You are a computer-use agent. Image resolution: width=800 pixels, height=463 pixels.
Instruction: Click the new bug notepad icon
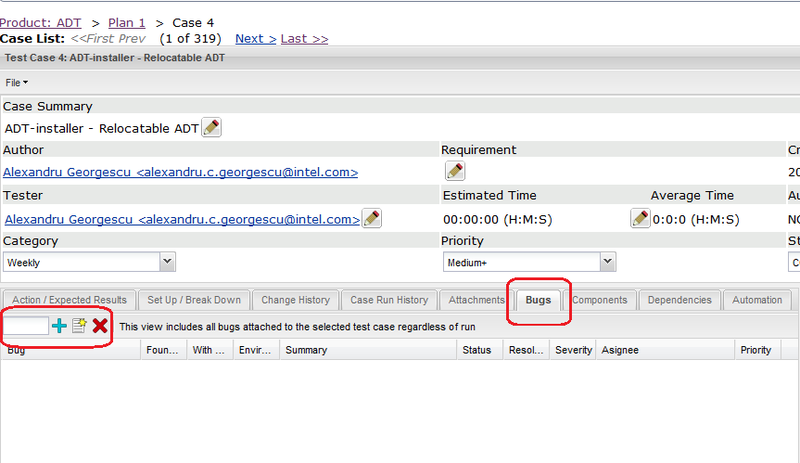pos(79,325)
